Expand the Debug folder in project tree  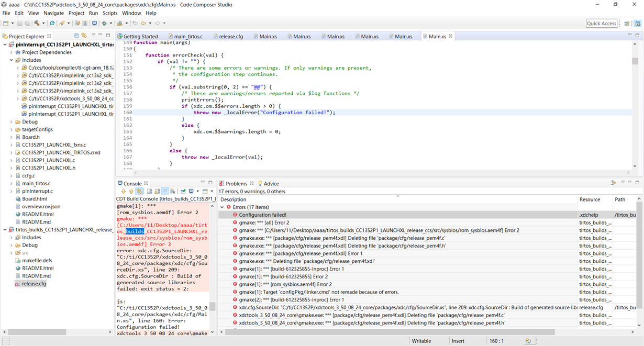pos(12,122)
